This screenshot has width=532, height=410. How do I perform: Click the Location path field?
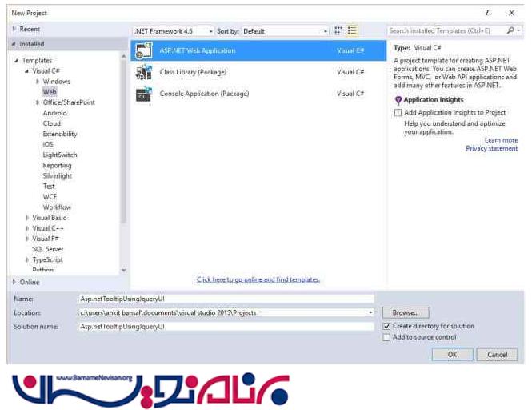click(x=222, y=312)
